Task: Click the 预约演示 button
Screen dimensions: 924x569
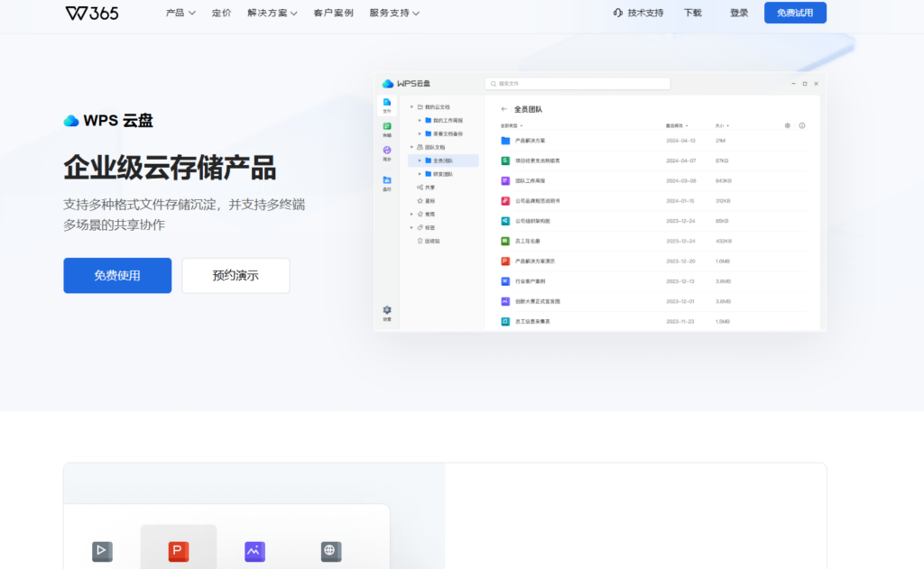Action: (x=236, y=276)
